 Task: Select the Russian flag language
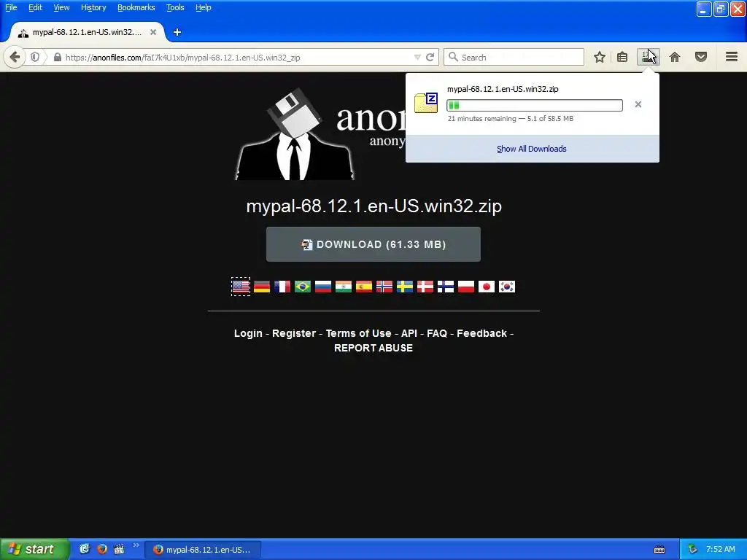323,286
